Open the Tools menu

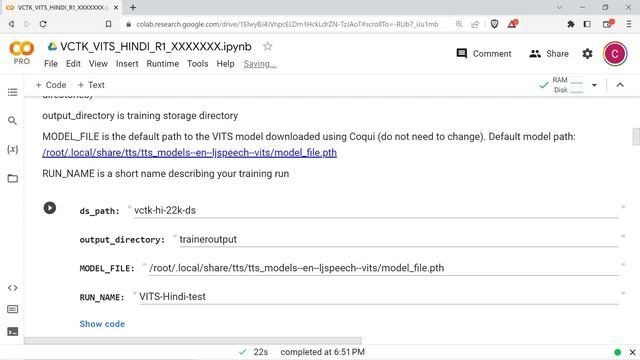[198, 64]
